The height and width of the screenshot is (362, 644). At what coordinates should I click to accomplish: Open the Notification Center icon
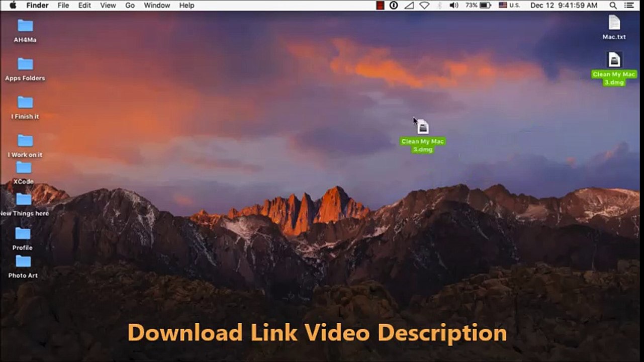pos(629,5)
